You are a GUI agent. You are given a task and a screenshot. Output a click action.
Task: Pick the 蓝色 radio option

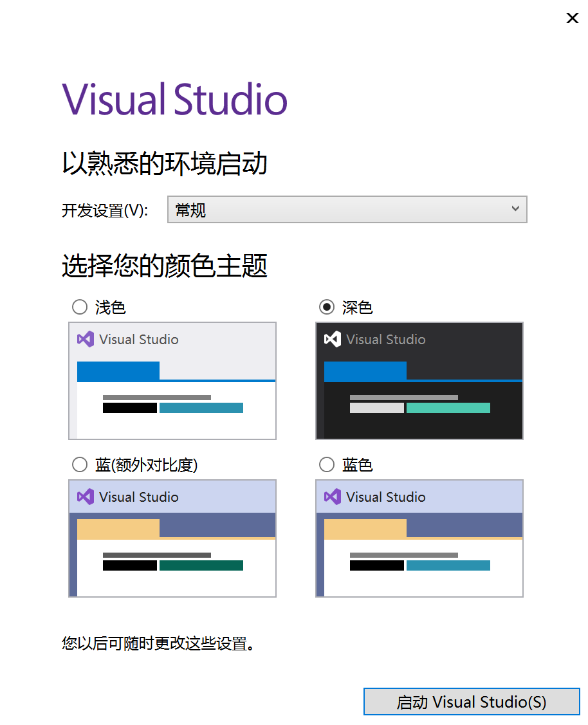327,464
